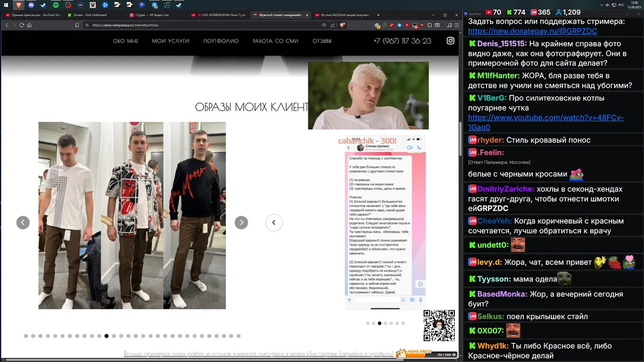Click the QR code image

[439, 325]
